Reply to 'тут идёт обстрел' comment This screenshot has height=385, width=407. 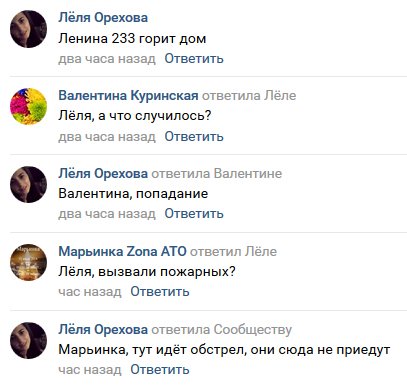pos(160,370)
